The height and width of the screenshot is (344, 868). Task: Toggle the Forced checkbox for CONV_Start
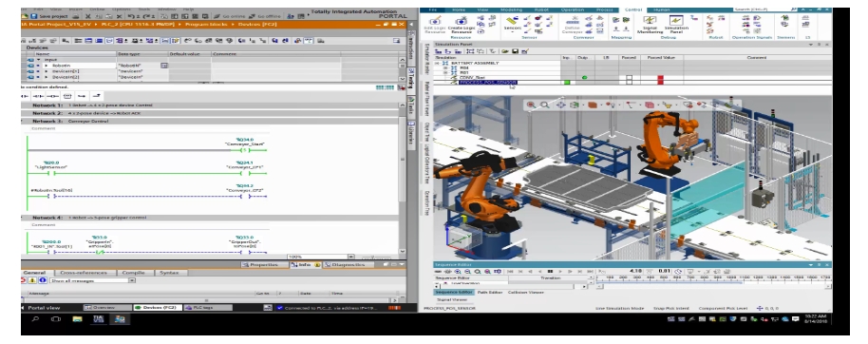(x=629, y=77)
